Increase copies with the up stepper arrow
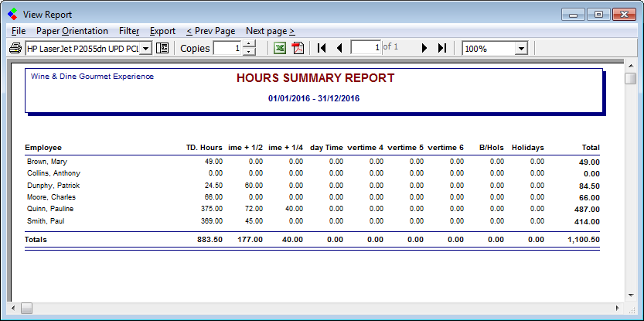Viewport: 644px width, 321px height. click(x=249, y=44)
